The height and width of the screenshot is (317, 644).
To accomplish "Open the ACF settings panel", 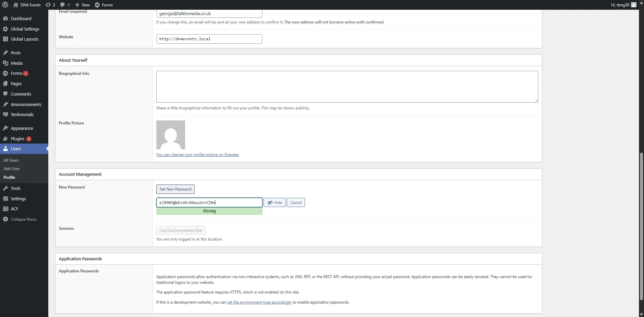I will coord(14,209).
